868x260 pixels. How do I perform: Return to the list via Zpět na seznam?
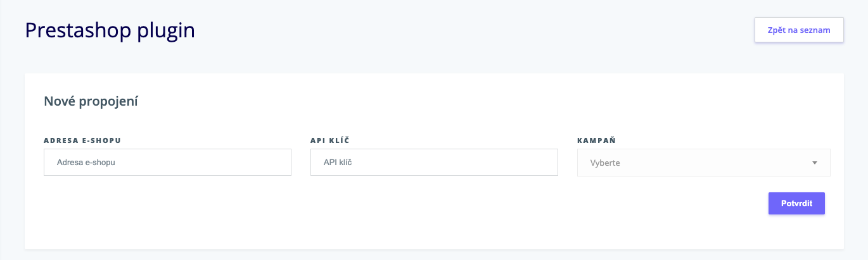[x=798, y=30]
